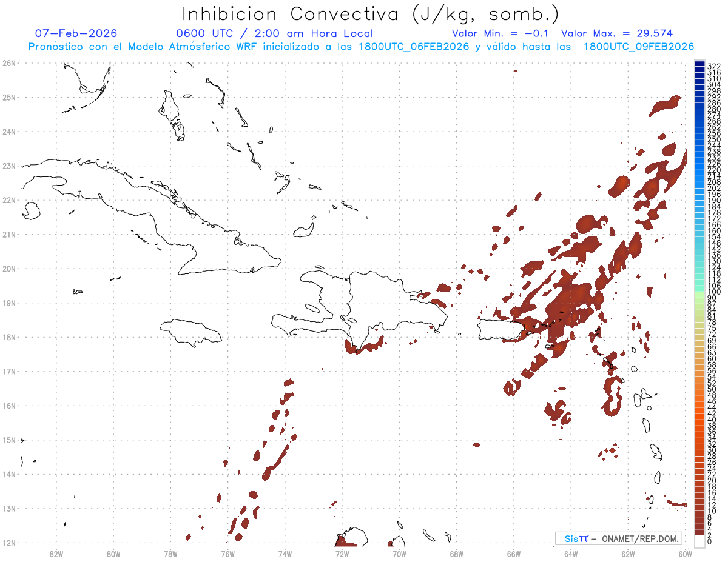Click the '21N' latitude label

pos(8,234)
